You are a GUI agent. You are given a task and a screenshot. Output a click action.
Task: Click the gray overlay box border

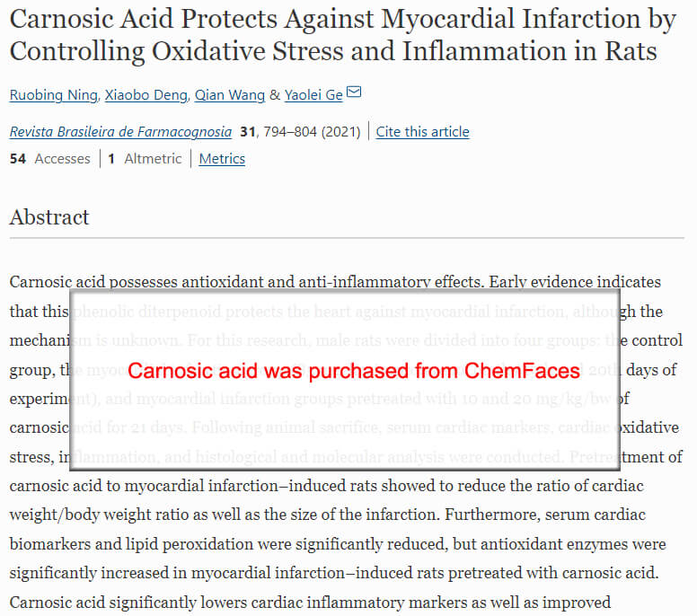pos(345,291)
